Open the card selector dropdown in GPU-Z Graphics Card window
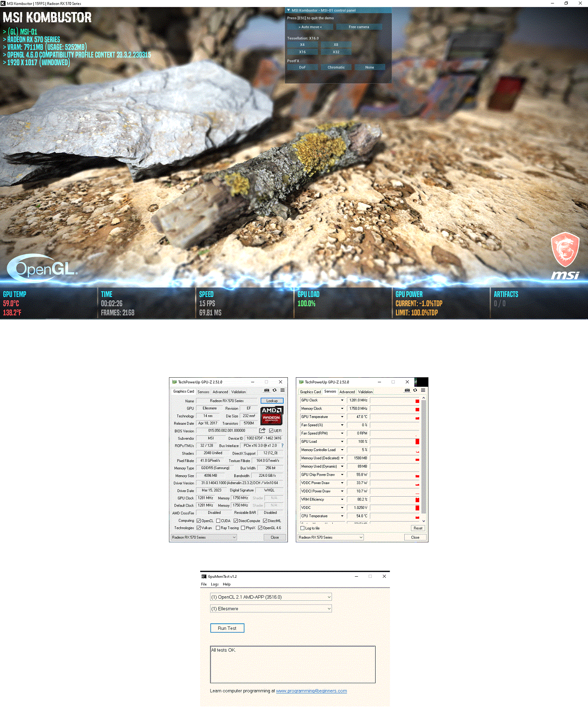The image size is (588, 719). [x=204, y=537]
